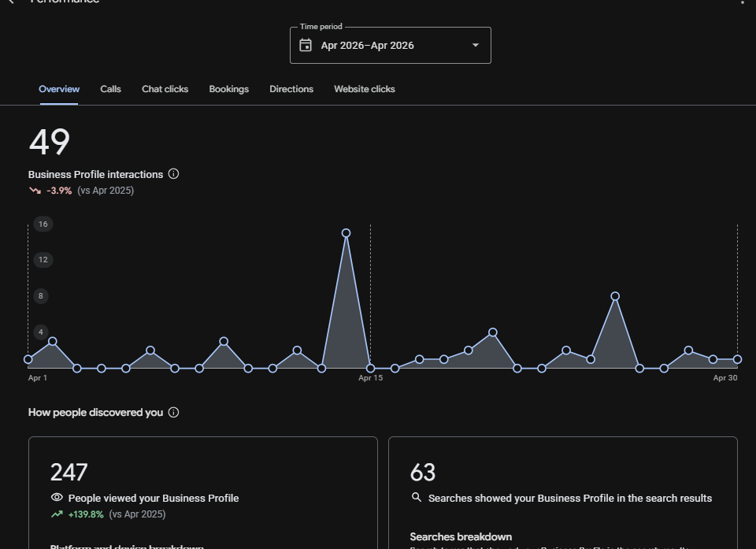756x549 pixels.
Task: Select the Website clicks tab
Action: click(x=365, y=89)
